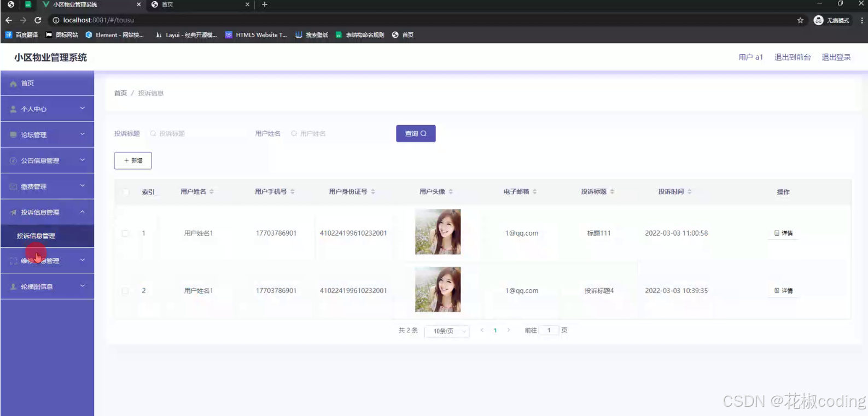868x416 pixels.
Task: Sort the 投诉时间 column with its arrows
Action: tap(690, 192)
